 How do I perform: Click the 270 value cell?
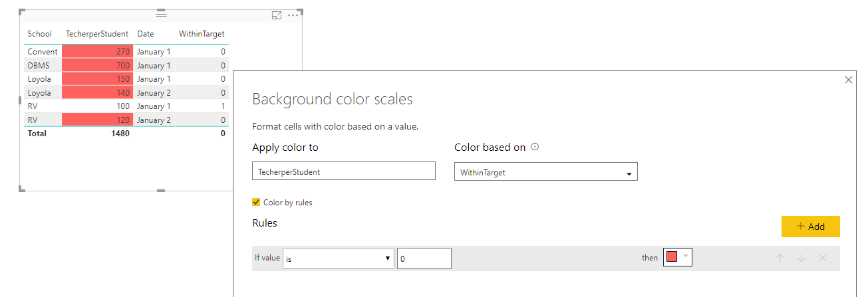97,52
